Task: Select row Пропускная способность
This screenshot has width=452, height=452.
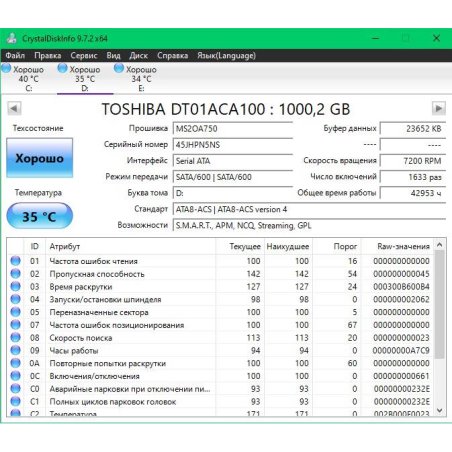Action: tap(220, 274)
